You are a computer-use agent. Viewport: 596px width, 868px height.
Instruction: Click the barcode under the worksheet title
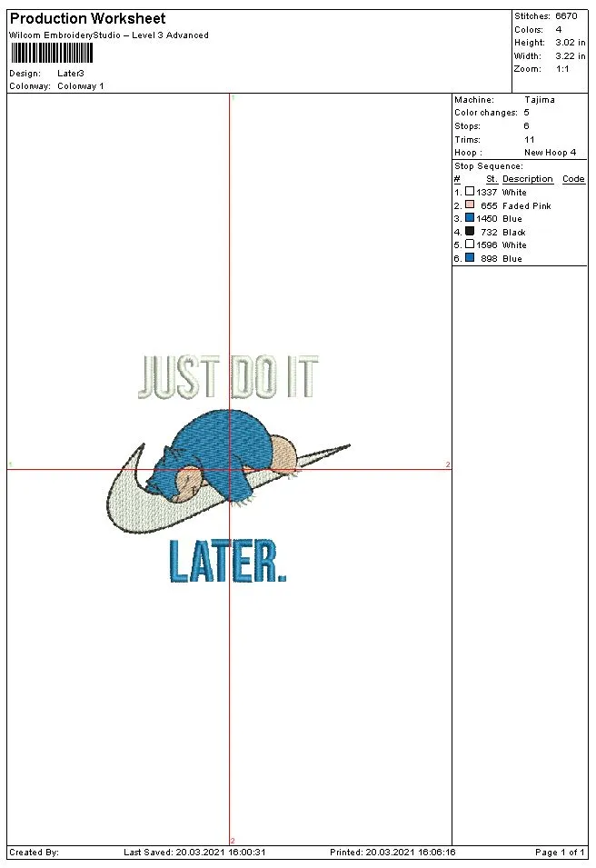coord(52,54)
